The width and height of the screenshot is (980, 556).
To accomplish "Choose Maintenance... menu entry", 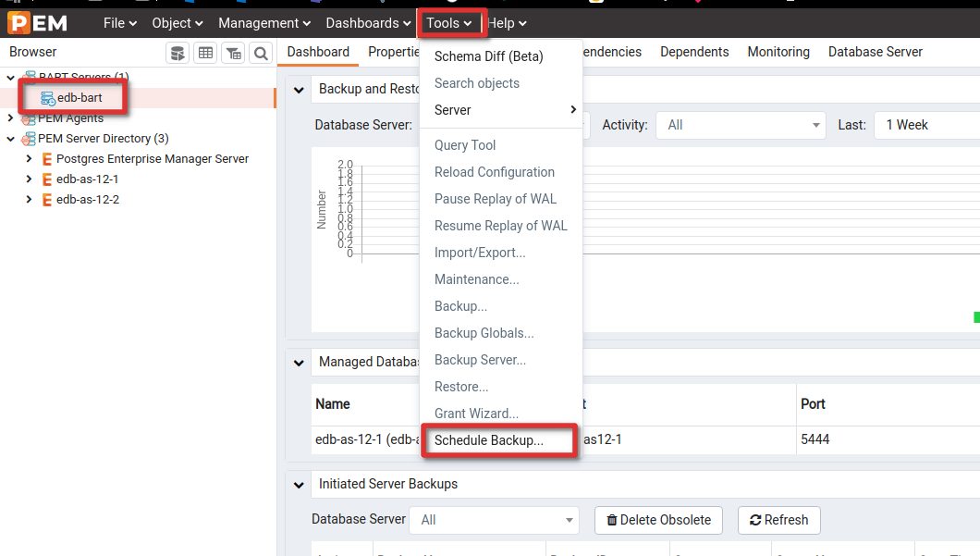I will (x=500, y=279).
